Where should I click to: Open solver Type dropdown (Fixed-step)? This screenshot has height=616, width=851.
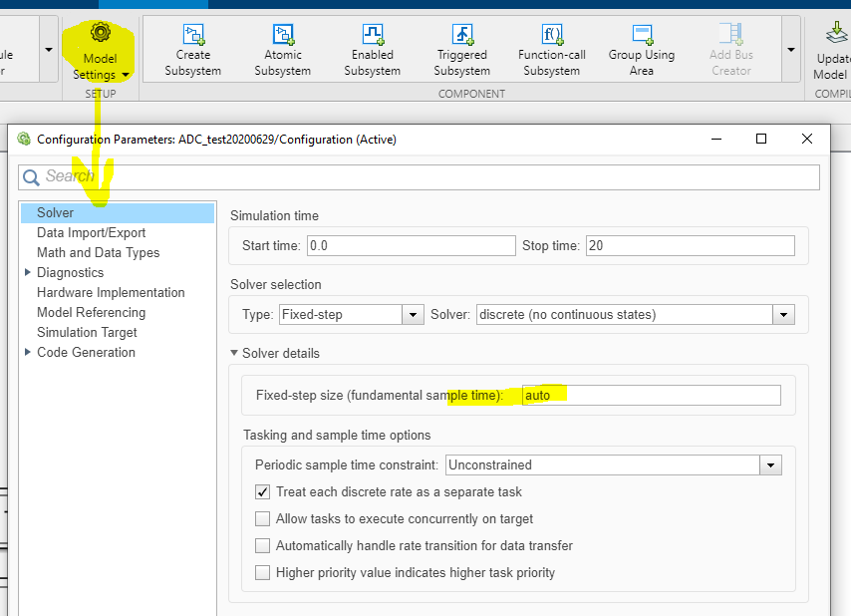click(413, 315)
